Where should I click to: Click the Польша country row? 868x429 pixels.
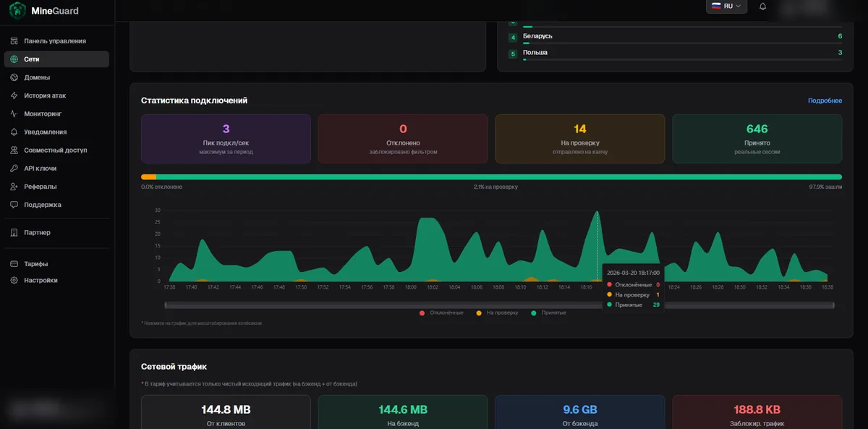pos(676,54)
